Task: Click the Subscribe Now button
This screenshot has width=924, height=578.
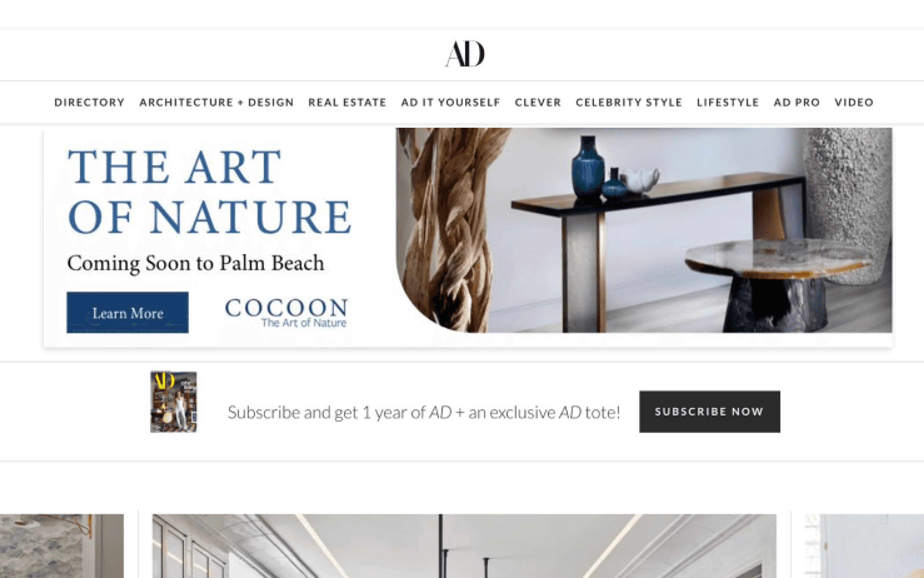Action: tap(710, 412)
